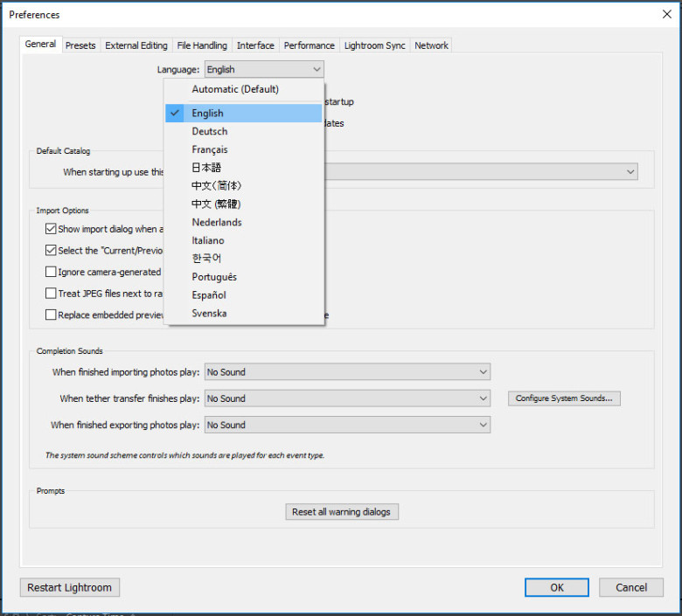Select Svenska language option

point(244,314)
